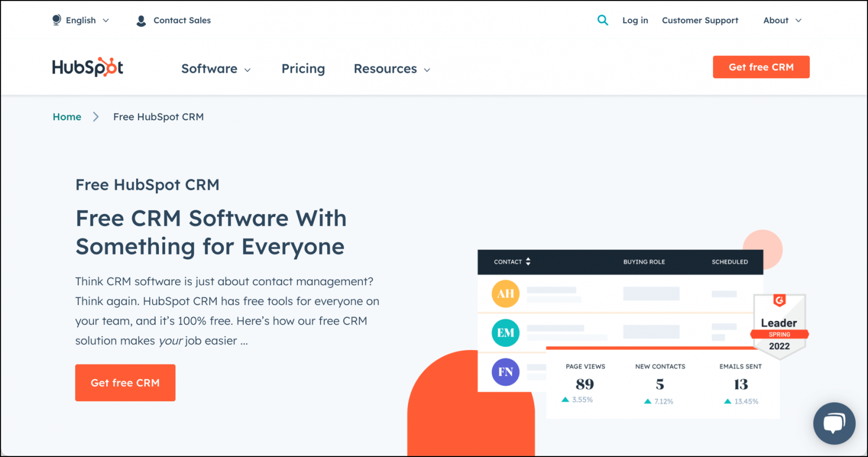Click the orange Get free CRM header button
The height and width of the screenshot is (457, 868).
click(761, 67)
